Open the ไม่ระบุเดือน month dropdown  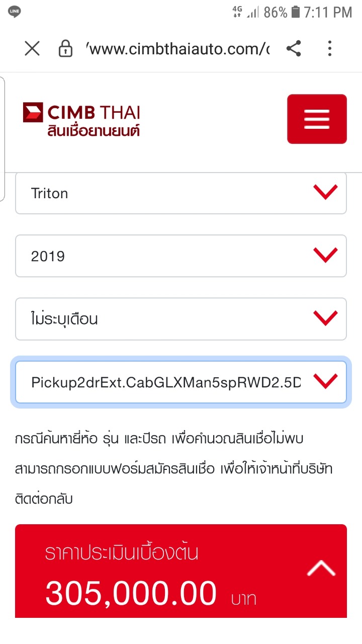pos(180,319)
